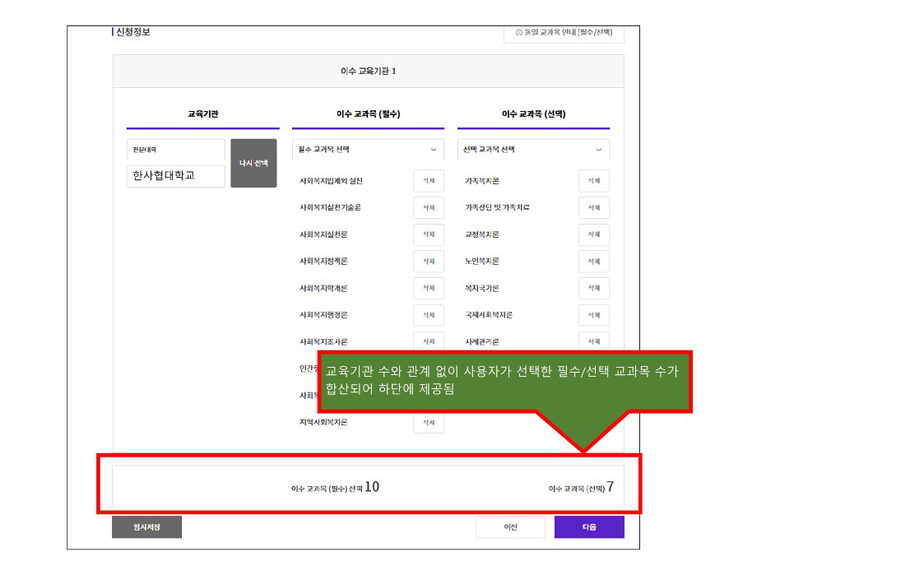Delete the 교정복지론 elective course
The width and height of the screenshot is (924, 575).
coord(594,234)
